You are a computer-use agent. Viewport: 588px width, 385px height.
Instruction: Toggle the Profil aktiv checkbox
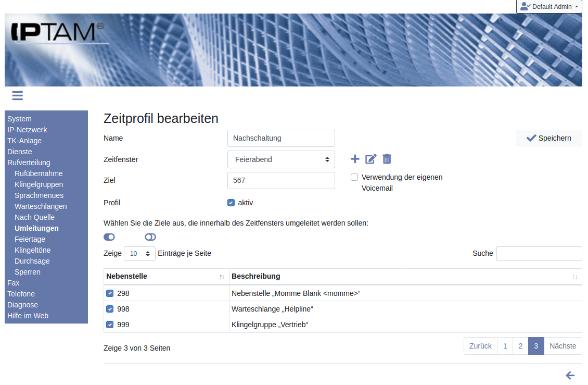231,203
